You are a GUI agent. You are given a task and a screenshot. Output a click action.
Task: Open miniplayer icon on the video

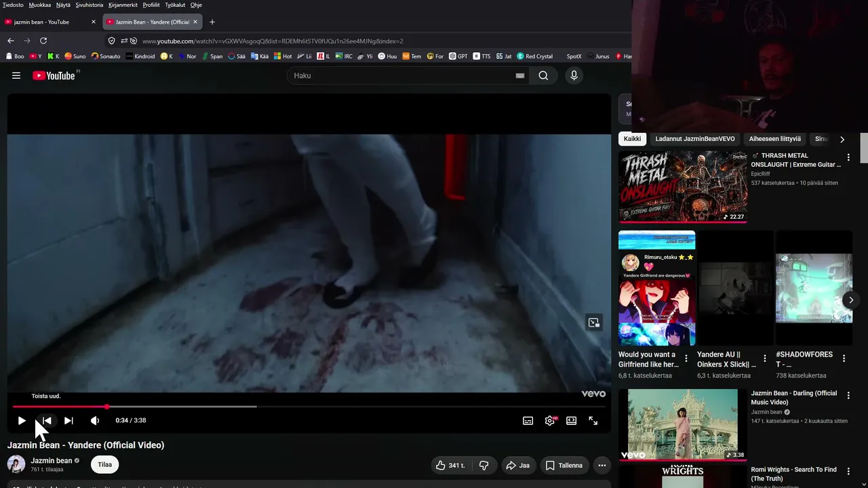click(x=593, y=323)
